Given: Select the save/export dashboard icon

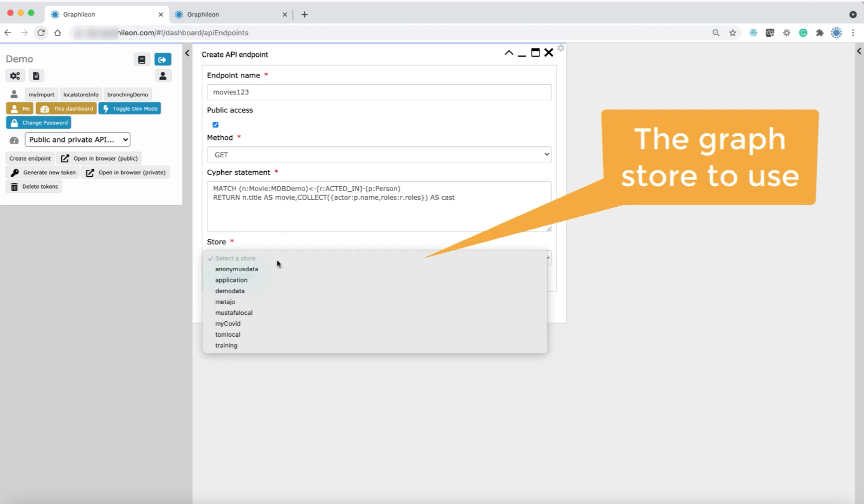Looking at the screenshot, I should tap(142, 59).
